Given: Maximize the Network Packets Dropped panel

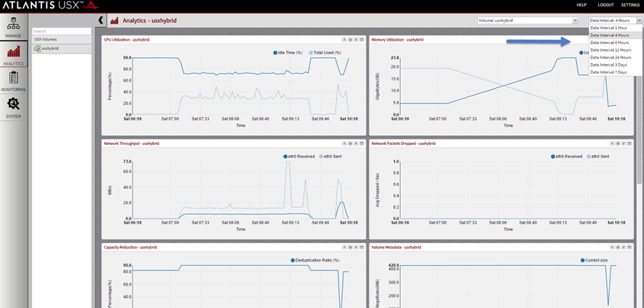Looking at the screenshot, I should pyautogui.click(x=629, y=144).
